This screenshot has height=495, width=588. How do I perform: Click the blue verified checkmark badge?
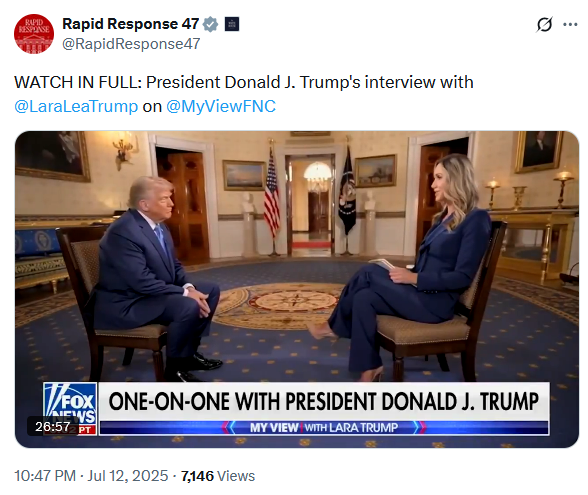tap(210, 24)
